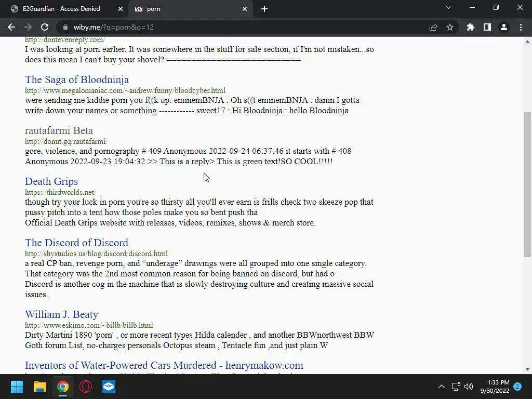The image size is (532, 399).
Task: Click the Chrome taskbar icon
Action: (x=63, y=387)
